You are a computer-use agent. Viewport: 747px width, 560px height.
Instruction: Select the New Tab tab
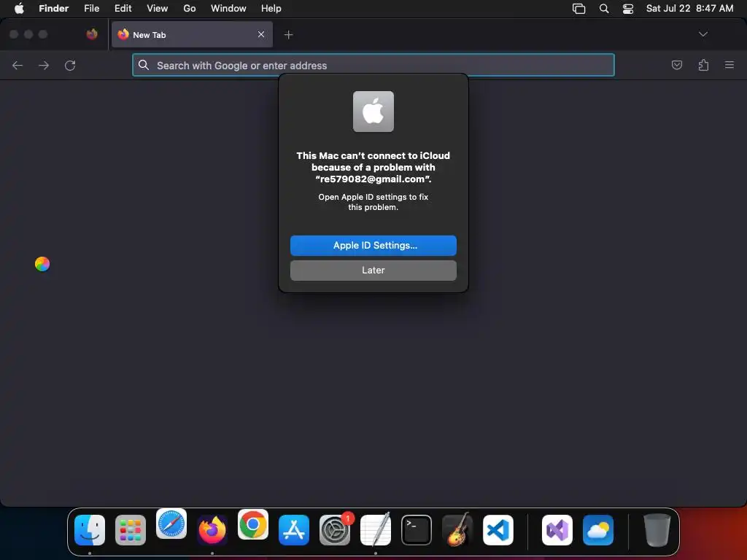192,34
